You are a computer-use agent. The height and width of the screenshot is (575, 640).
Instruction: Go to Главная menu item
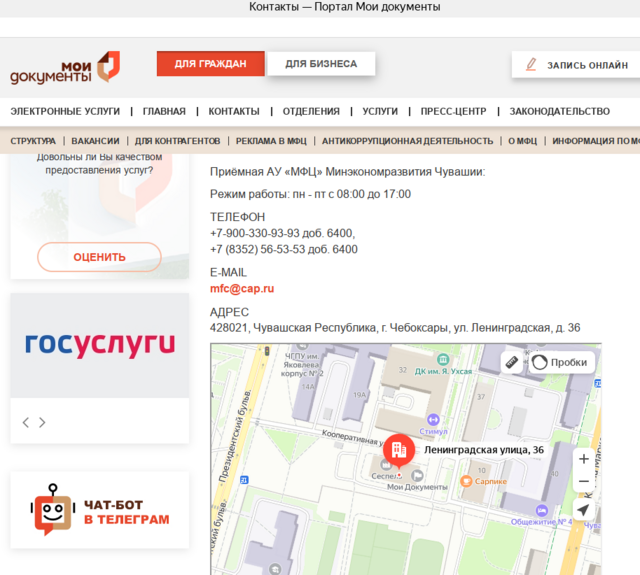pos(164,111)
